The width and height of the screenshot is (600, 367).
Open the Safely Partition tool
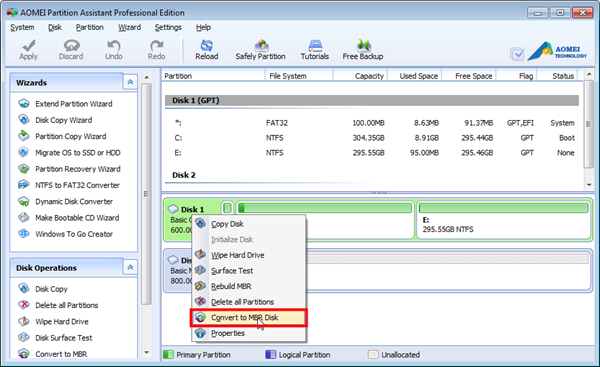[261, 50]
